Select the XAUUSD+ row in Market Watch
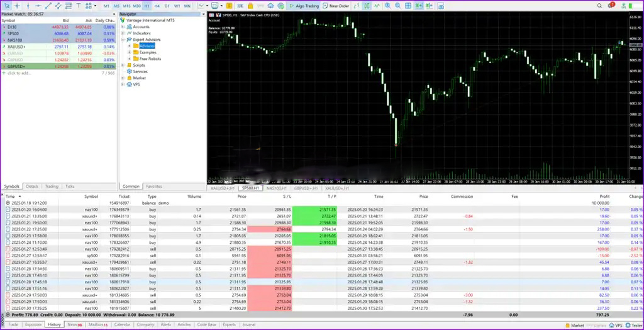This screenshot has width=644, height=330. (x=38, y=46)
